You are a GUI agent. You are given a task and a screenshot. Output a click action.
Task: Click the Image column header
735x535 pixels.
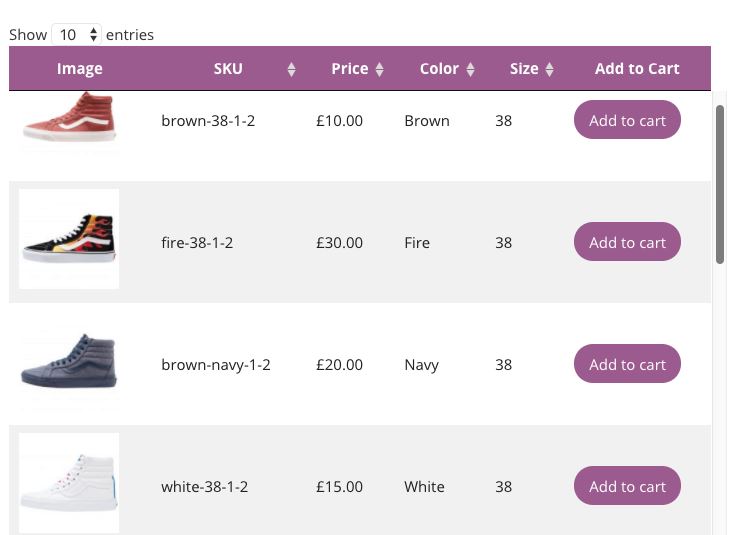coord(80,69)
